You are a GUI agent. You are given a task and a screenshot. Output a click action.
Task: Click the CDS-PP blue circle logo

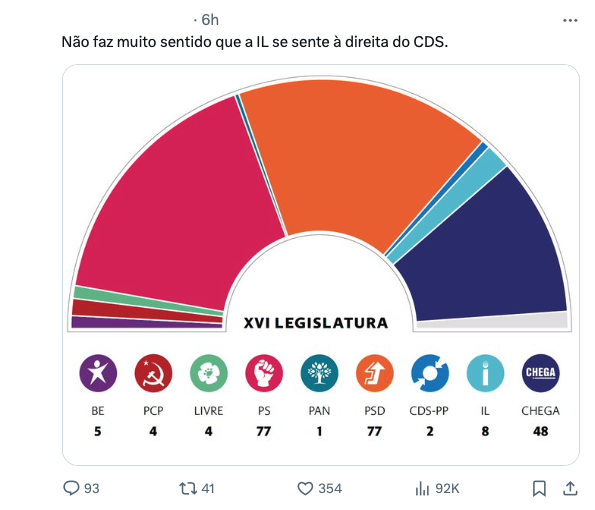pyautogui.click(x=430, y=373)
